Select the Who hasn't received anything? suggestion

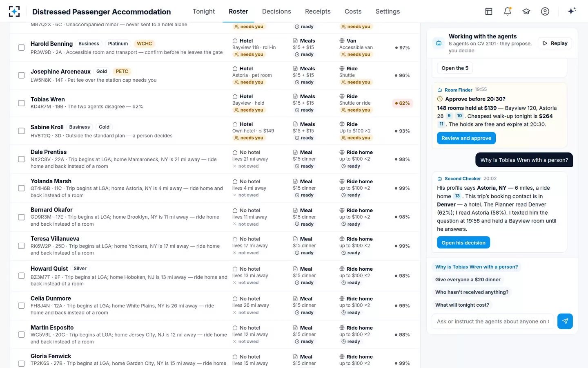pyautogui.click(x=472, y=292)
